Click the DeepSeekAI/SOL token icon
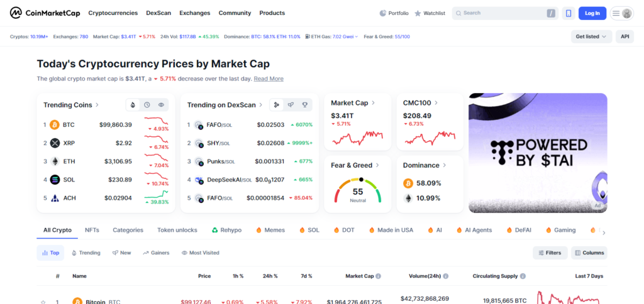644x304 pixels. pyautogui.click(x=199, y=180)
